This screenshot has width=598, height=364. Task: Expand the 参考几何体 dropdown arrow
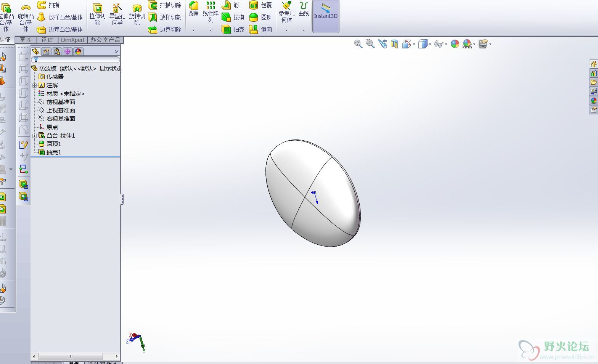point(286,30)
